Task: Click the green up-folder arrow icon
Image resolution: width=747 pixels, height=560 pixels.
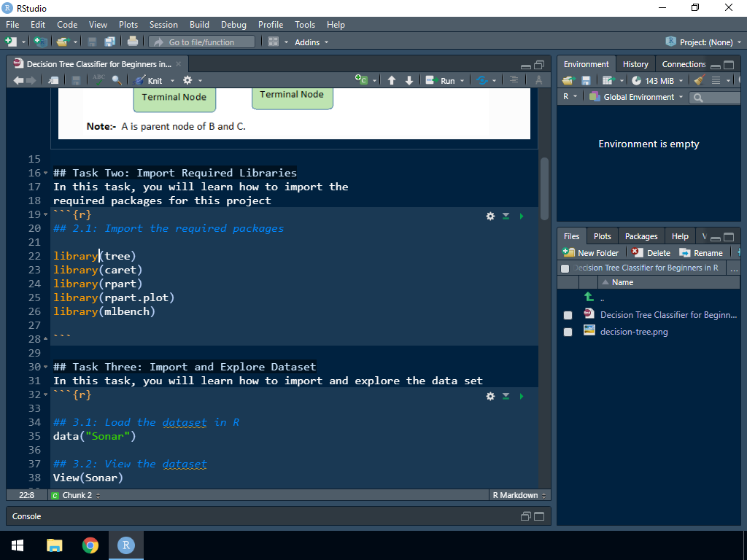Action: [x=589, y=297]
